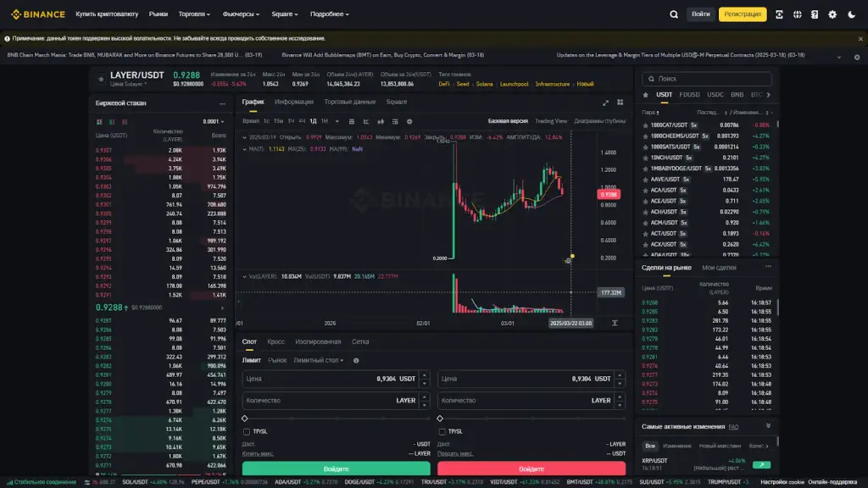The width and height of the screenshot is (868, 488).
Task: Select FDUSD market tab
Action: pyautogui.click(x=689, y=95)
